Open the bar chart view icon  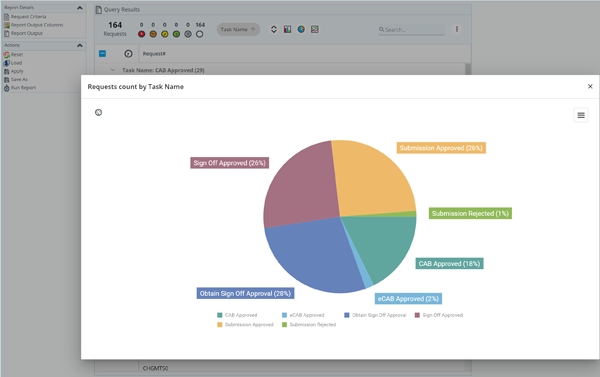[x=287, y=29]
